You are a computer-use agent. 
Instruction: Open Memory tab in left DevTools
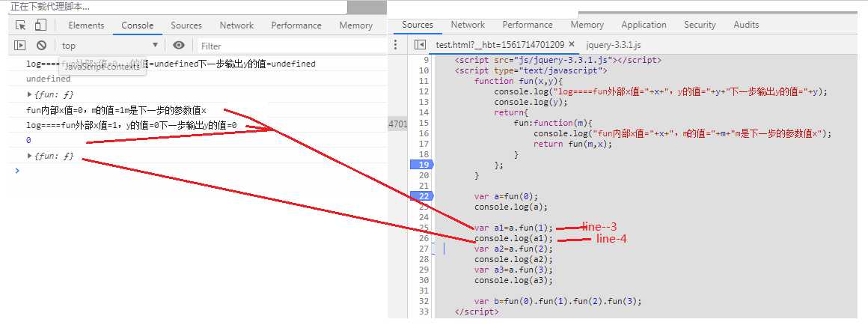click(x=356, y=25)
